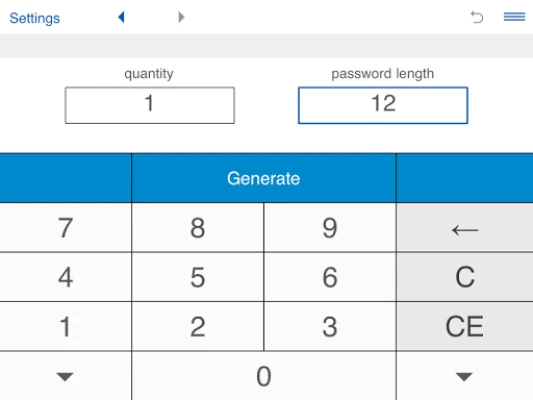Tap the 0 key
The image size is (533, 400).
[x=264, y=376]
